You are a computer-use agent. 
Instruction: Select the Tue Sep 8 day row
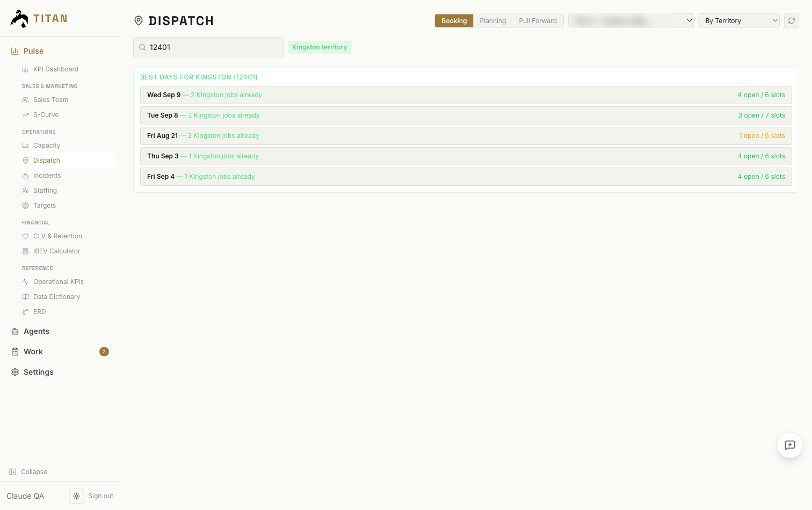click(466, 115)
